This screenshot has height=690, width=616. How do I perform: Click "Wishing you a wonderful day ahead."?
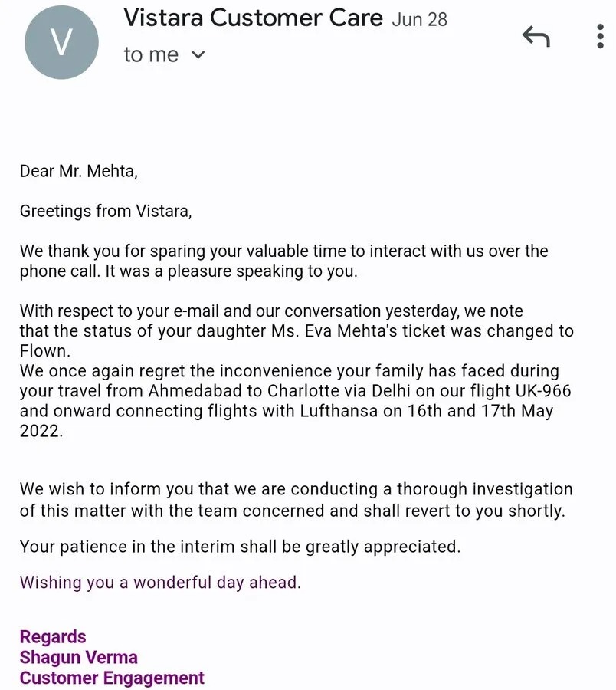point(160,582)
